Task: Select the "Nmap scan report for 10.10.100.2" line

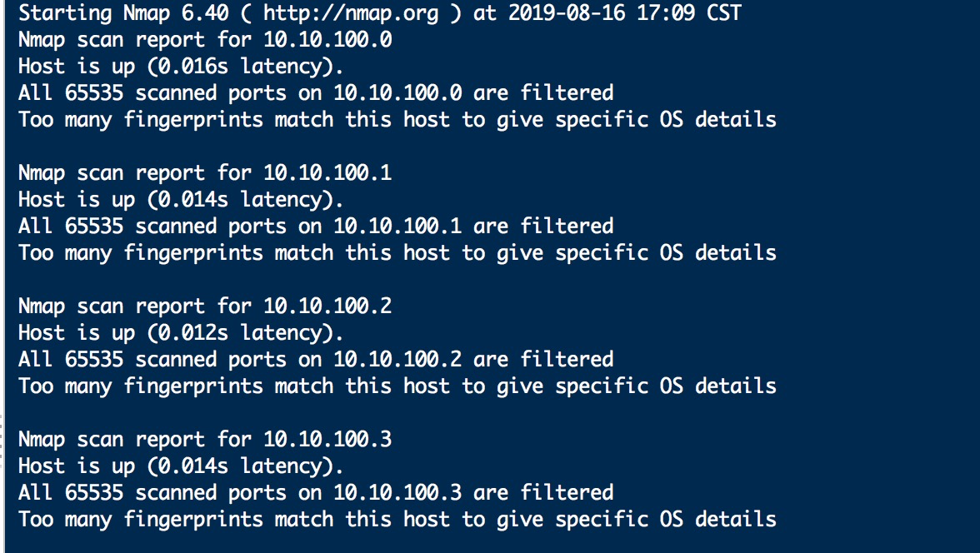Action: pos(205,306)
